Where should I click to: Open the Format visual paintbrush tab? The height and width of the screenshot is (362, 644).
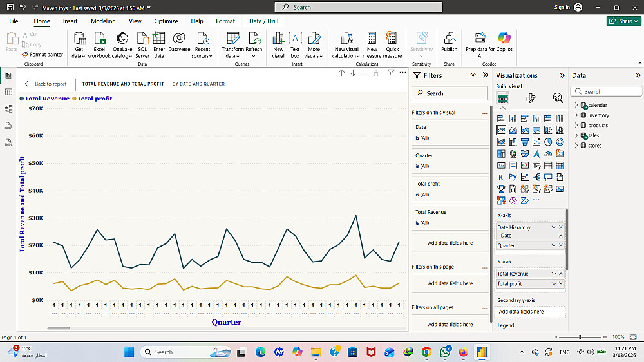pyautogui.click(x=531, y=98)
